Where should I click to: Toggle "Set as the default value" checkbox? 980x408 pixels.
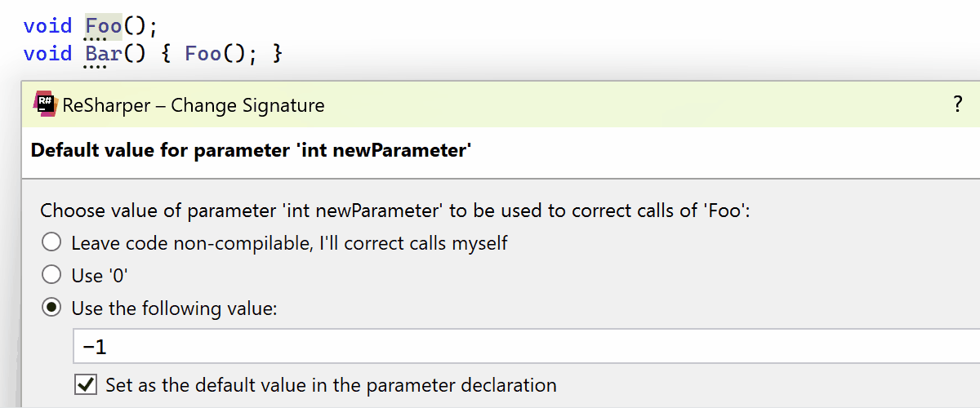pos(85,384)
